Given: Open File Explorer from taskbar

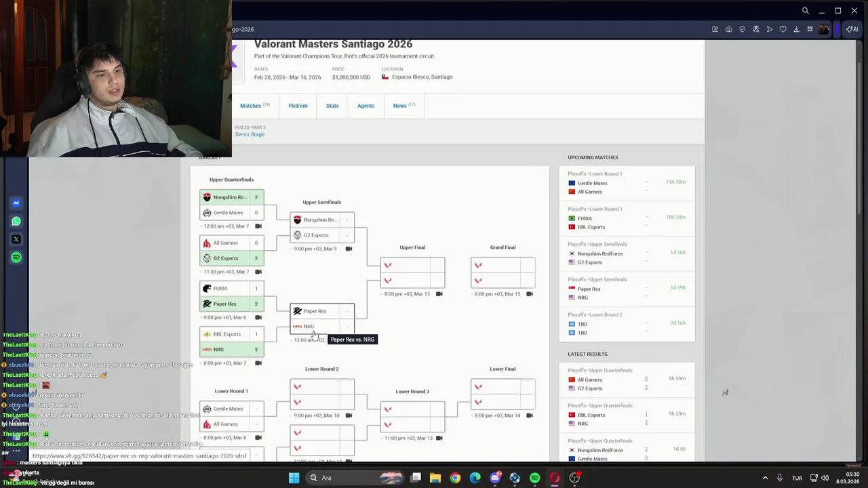Looking at the screenshot, I should point(435,478).
